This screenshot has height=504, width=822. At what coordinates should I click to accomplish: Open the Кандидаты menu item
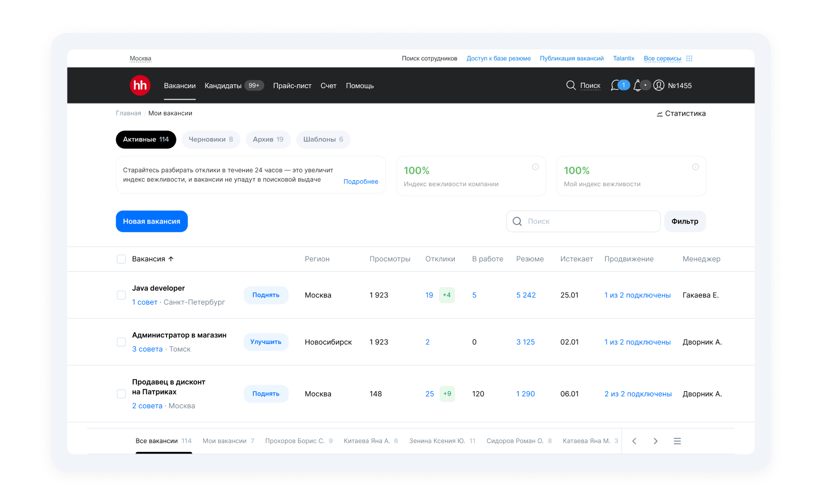[223, 85]
